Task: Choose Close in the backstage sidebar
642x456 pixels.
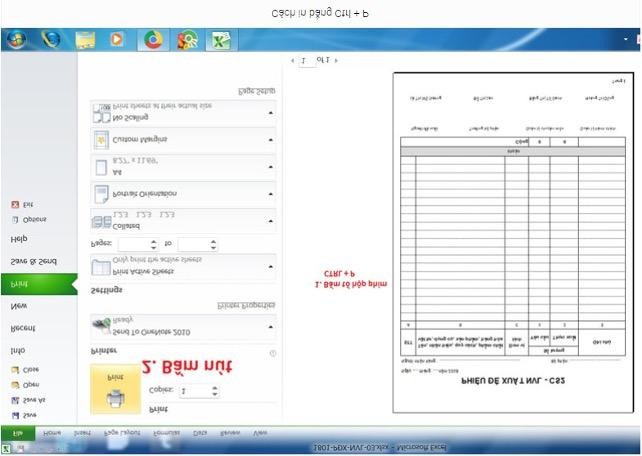Action: [25, 370]
